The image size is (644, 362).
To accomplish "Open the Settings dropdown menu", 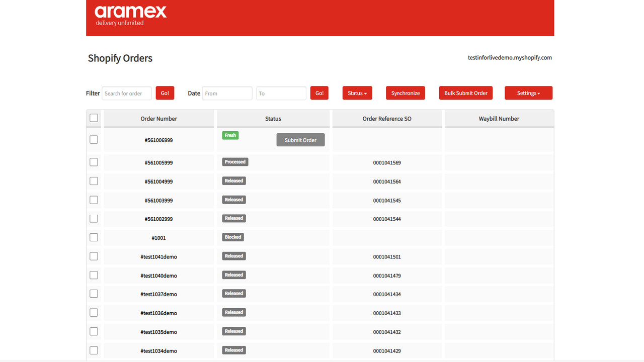I will [x=528, y=93].
